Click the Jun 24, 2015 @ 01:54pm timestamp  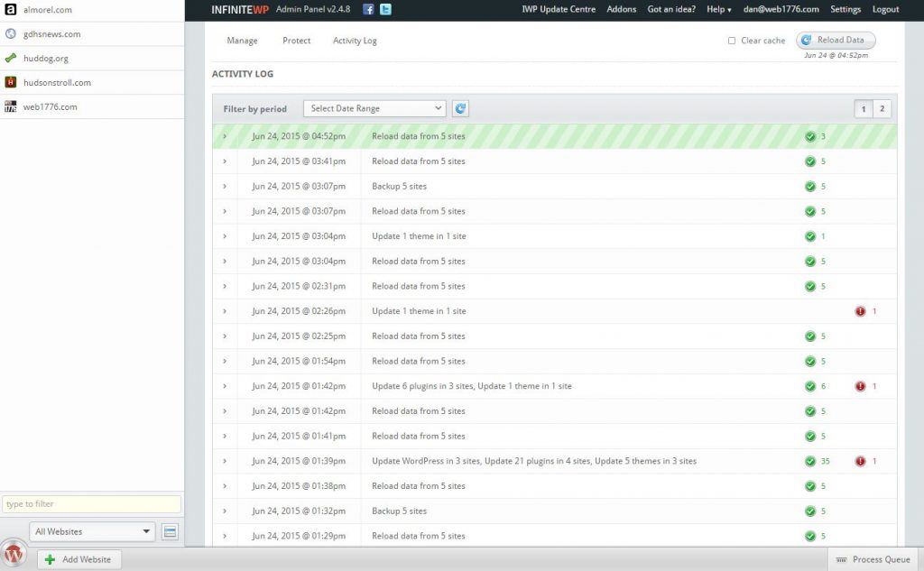299,361
